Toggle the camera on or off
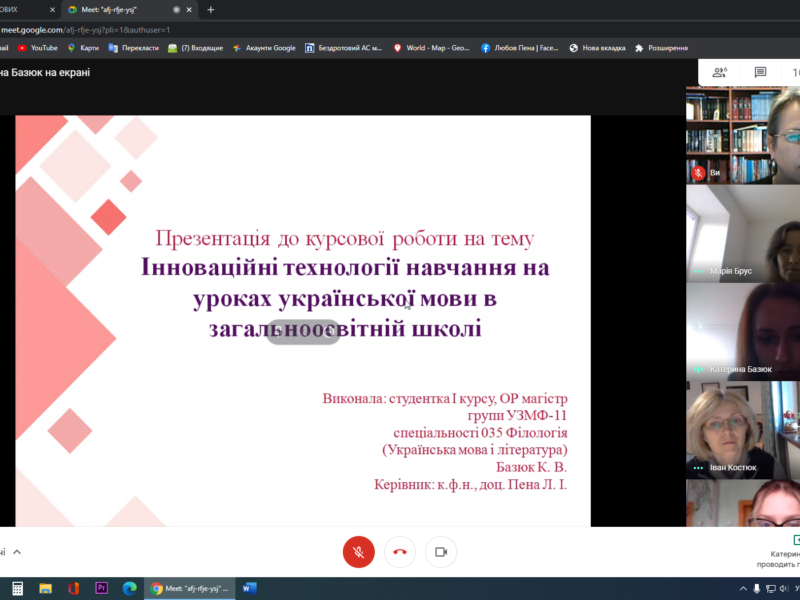This screenshot has height=600, width=800. pos(440,551)
